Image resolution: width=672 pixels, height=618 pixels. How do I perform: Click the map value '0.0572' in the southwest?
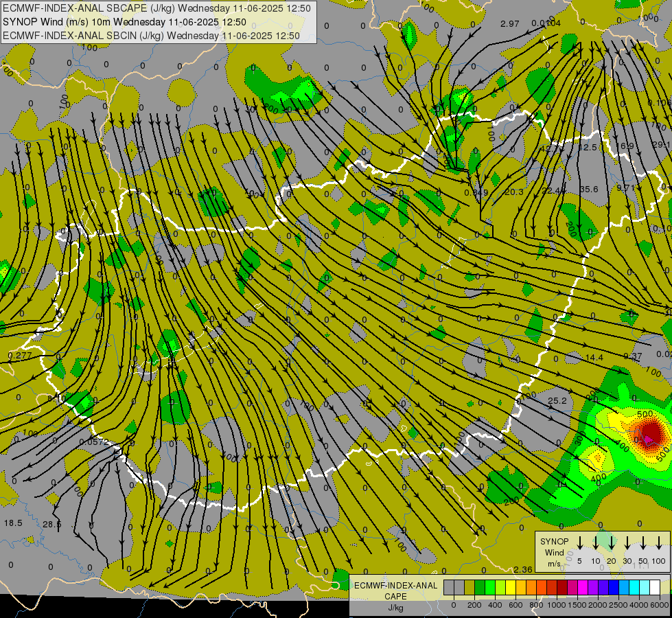click(x=94, y=442)
